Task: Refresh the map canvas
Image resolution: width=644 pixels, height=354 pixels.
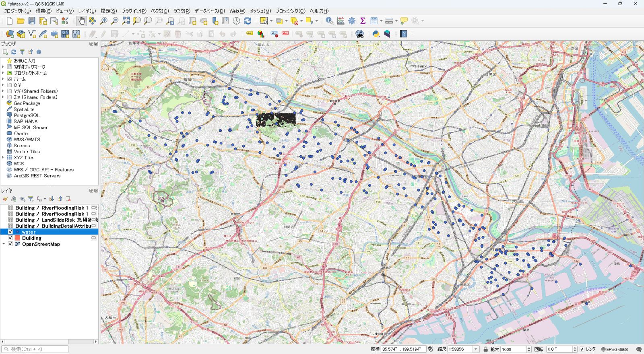Action: pyautogui.click(x=248, y=21)
